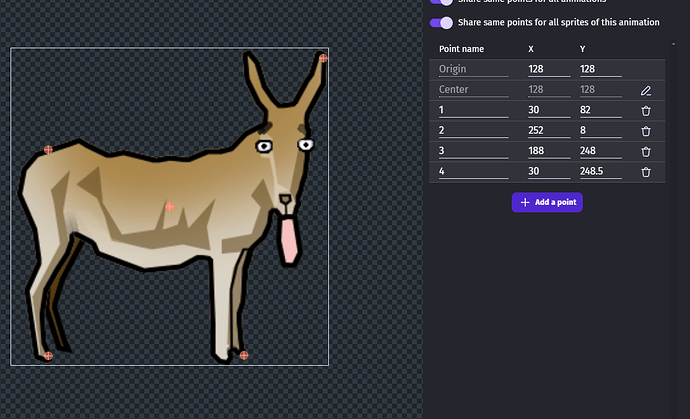Edit point 4 Y value 248.5
690x419 pixels.
pos(601,172)
